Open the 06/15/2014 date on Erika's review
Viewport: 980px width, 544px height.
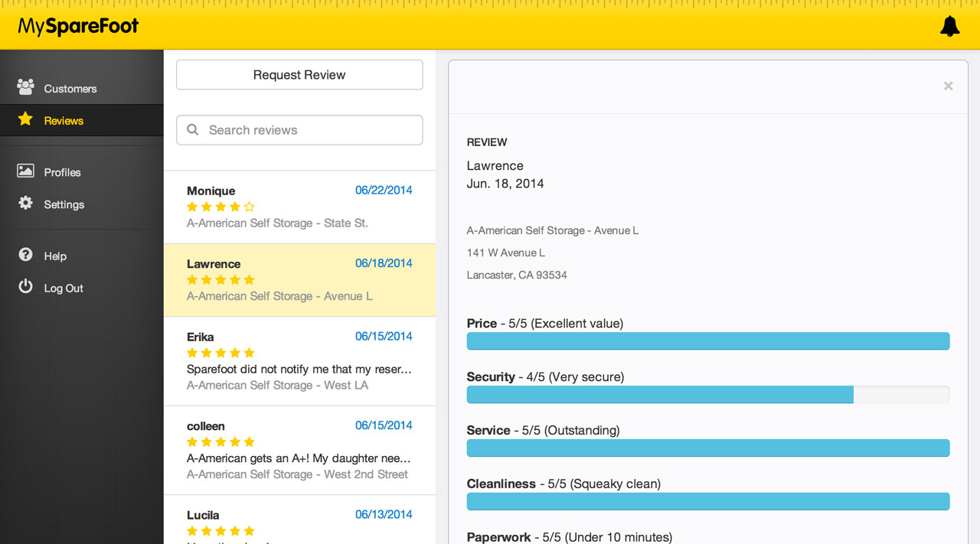point(384,336)
